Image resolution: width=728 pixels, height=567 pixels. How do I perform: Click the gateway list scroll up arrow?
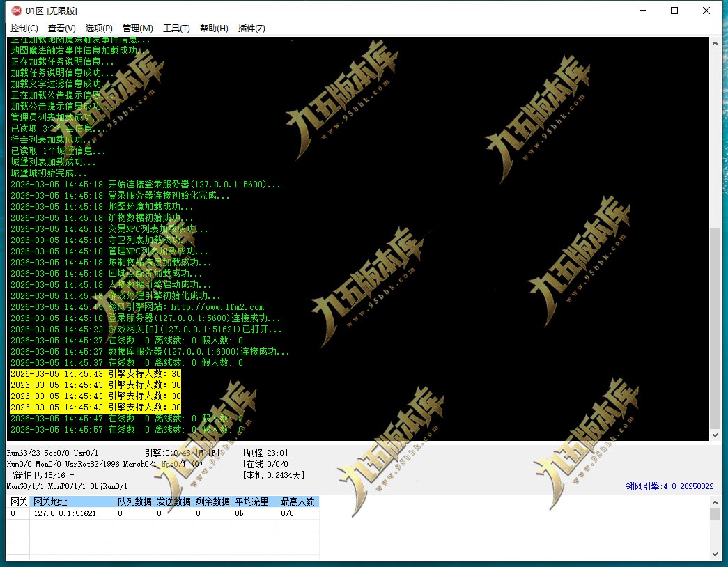(x=715, y=502)
